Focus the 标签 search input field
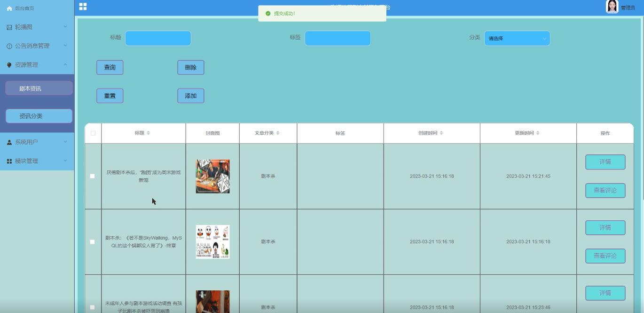This screenshot has height=313, width=644. pyautogui.click(x=338, y=38)
